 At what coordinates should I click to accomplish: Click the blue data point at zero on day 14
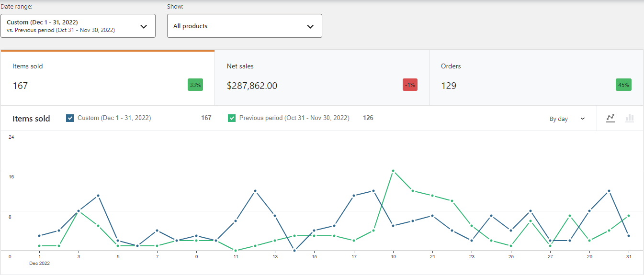tap(294, 251)
